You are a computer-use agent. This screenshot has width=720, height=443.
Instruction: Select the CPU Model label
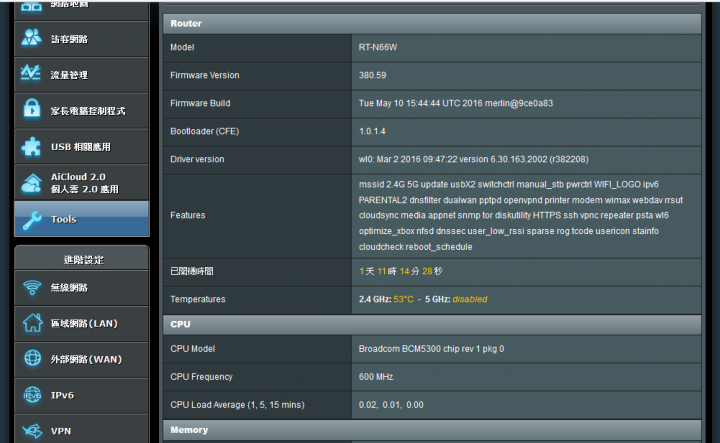click(192, 349)
